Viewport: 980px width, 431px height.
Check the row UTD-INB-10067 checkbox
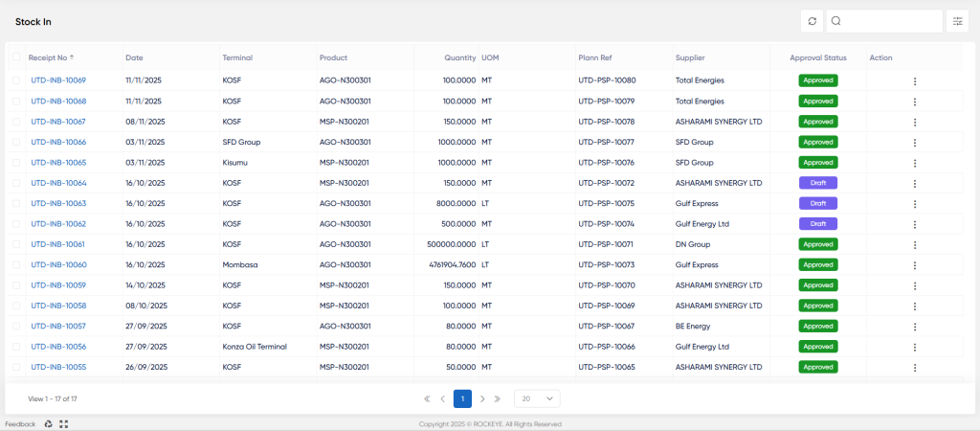(15, 122)
